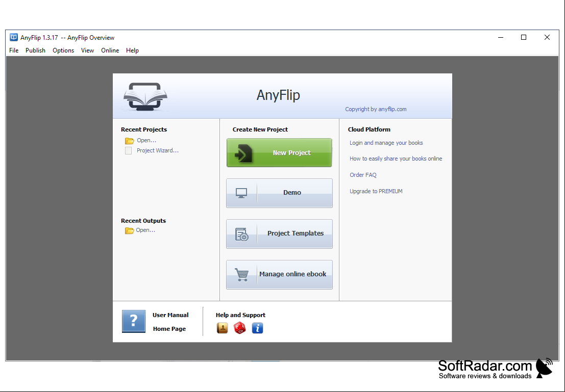The width and height of the screenshot is (565, 392).
Task: Click the brown contact support icon
Action: tap(223, 328)
